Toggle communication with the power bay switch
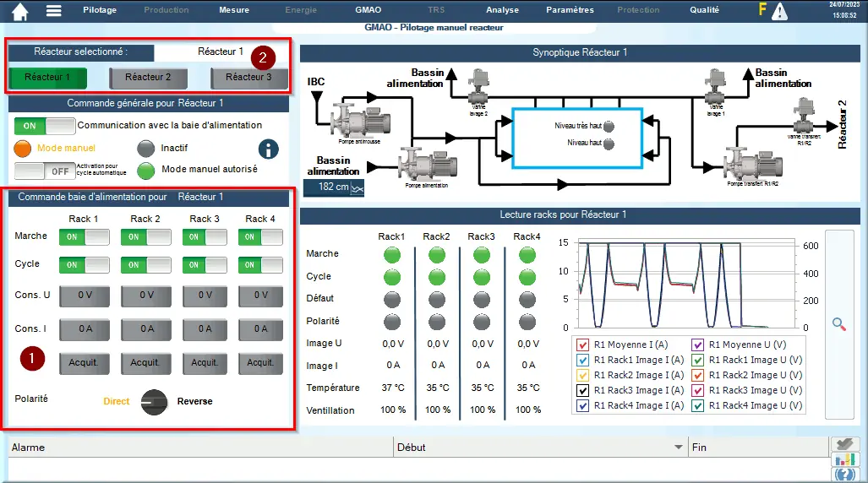Screen dimensions: 868x483 click(44, 126)
